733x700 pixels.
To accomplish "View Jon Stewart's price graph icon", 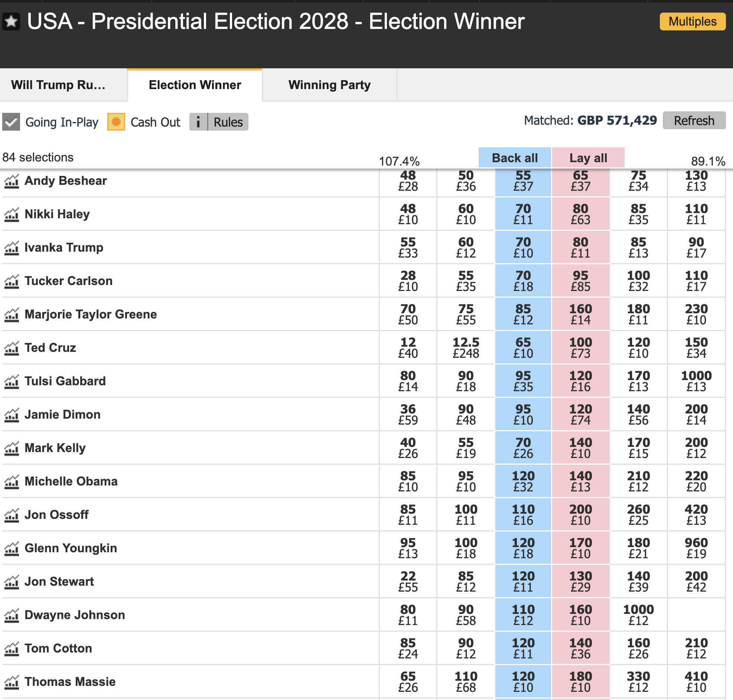I will [12, 582].
